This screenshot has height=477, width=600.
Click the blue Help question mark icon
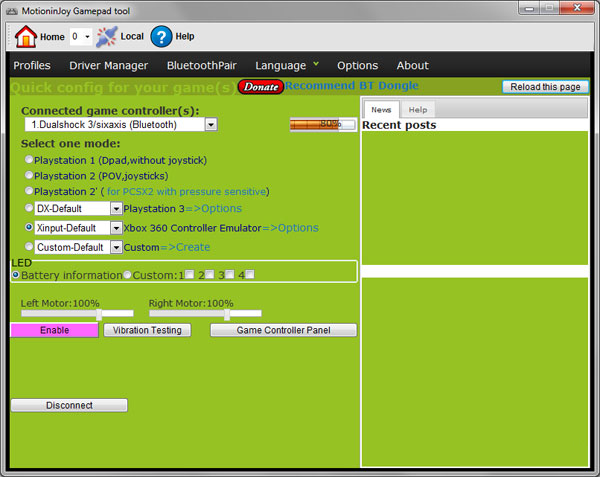click(x=161, y=37)
